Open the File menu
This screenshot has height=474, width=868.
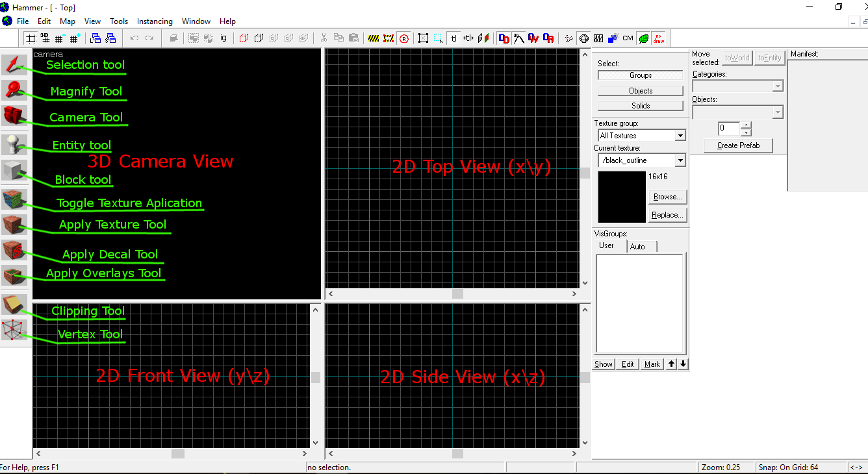click(x=23, y=21)
